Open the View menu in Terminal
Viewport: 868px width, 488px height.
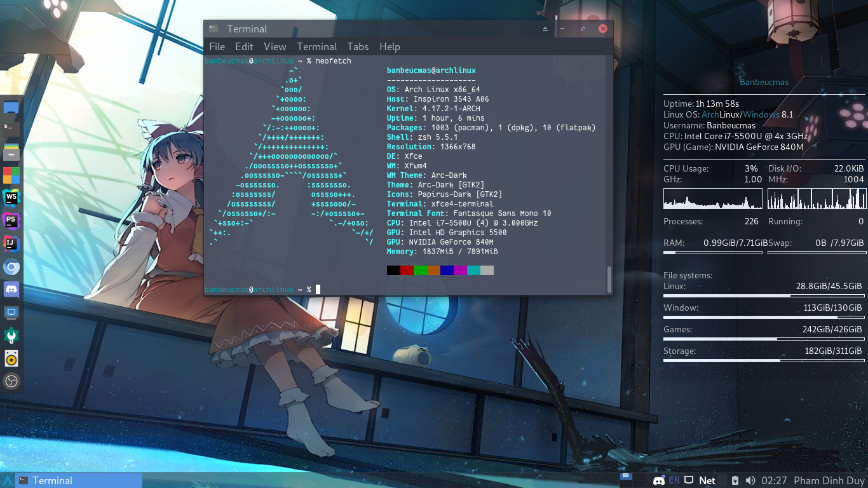tap(275, 46)
